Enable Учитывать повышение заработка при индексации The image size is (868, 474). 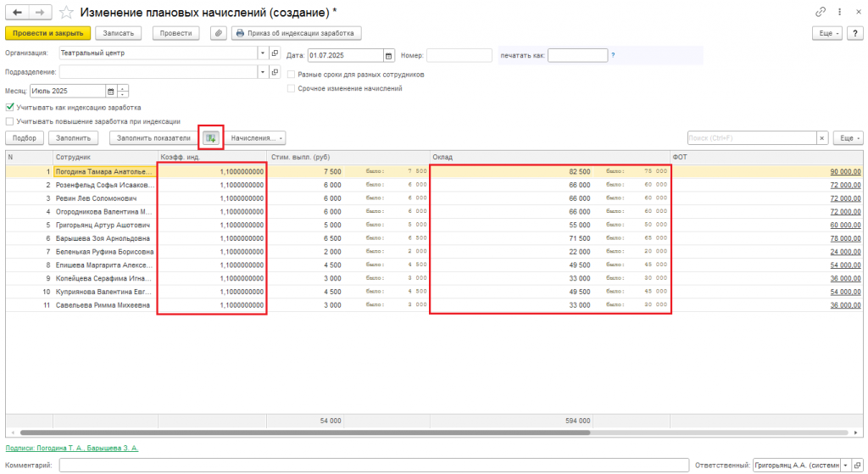point(10,121)
